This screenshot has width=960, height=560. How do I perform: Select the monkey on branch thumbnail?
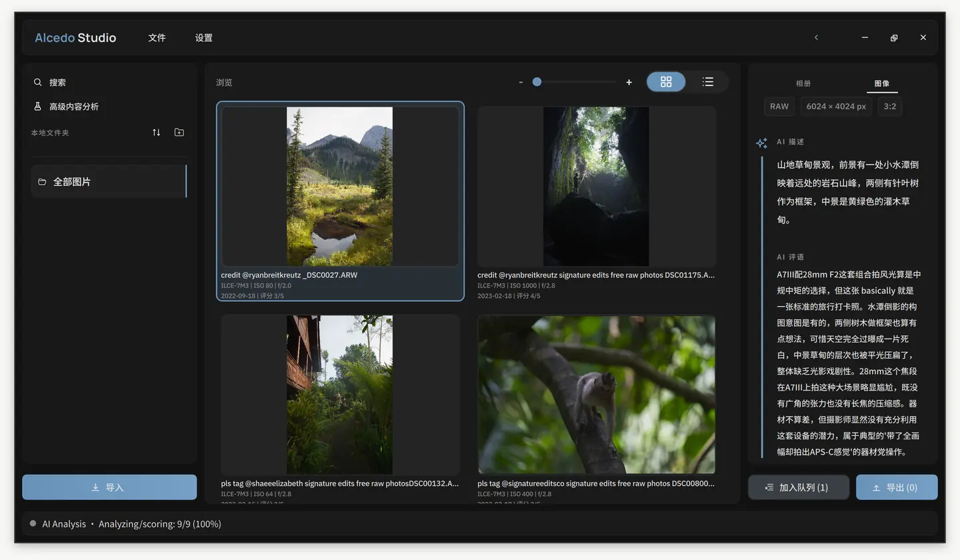tap(596, 395)
